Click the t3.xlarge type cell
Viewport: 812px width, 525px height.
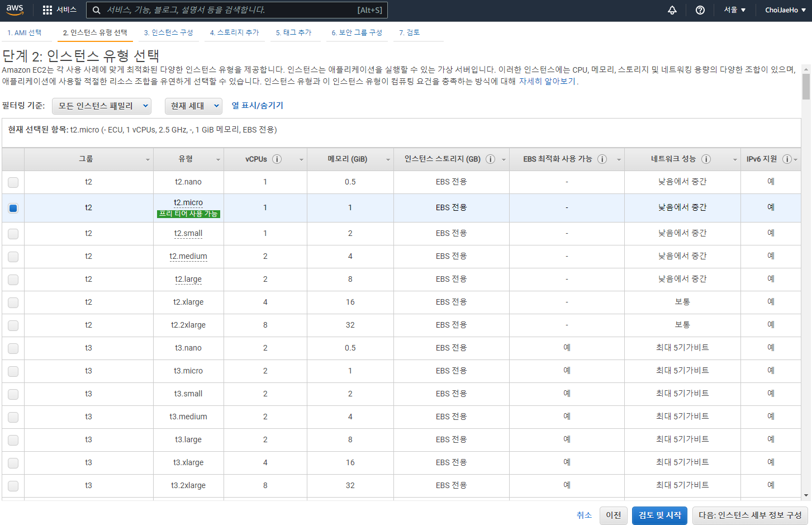coord(188,462)
